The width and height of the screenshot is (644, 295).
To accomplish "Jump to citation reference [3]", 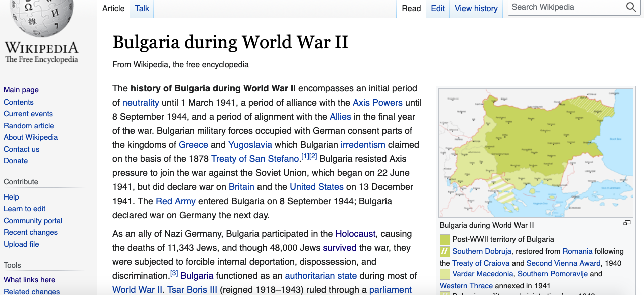I will pos(174,273).
